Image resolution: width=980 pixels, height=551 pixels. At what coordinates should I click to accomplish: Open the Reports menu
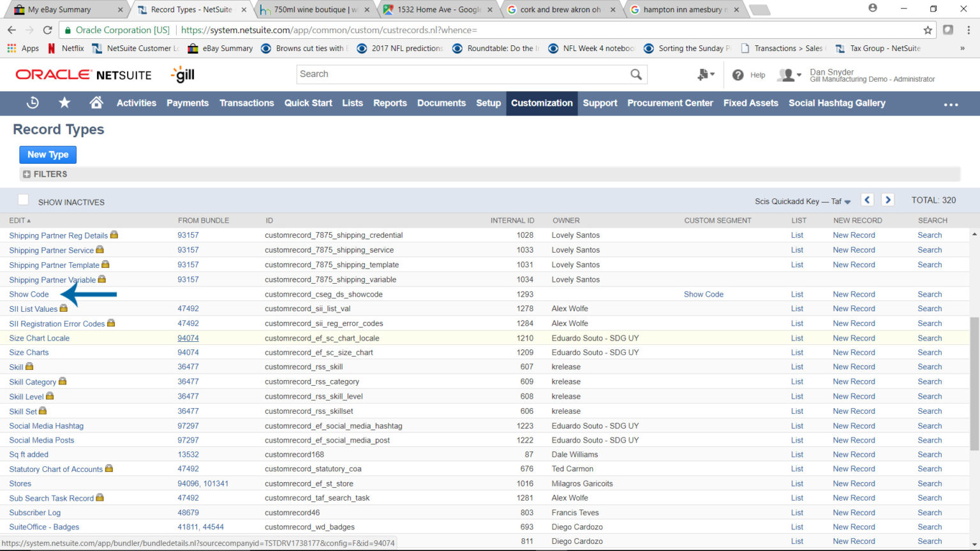pos(390,103)
